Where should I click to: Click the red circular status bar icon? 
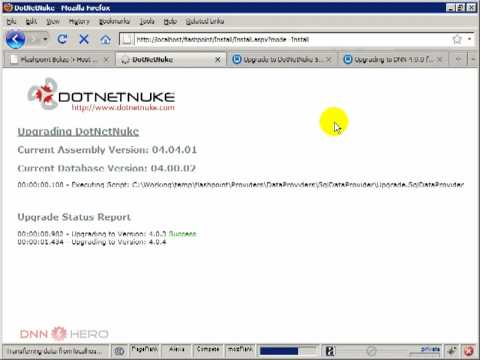click(469, 351)
